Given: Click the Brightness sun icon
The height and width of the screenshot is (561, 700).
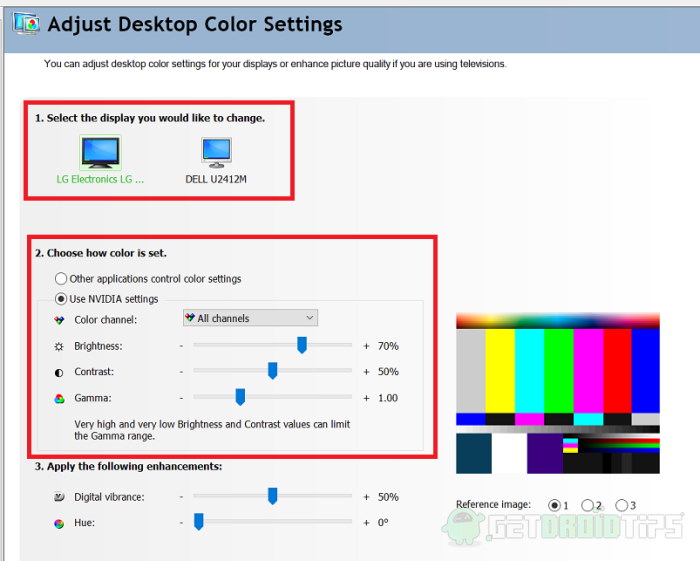Looking at the screenshot, I should pos(59,346).
